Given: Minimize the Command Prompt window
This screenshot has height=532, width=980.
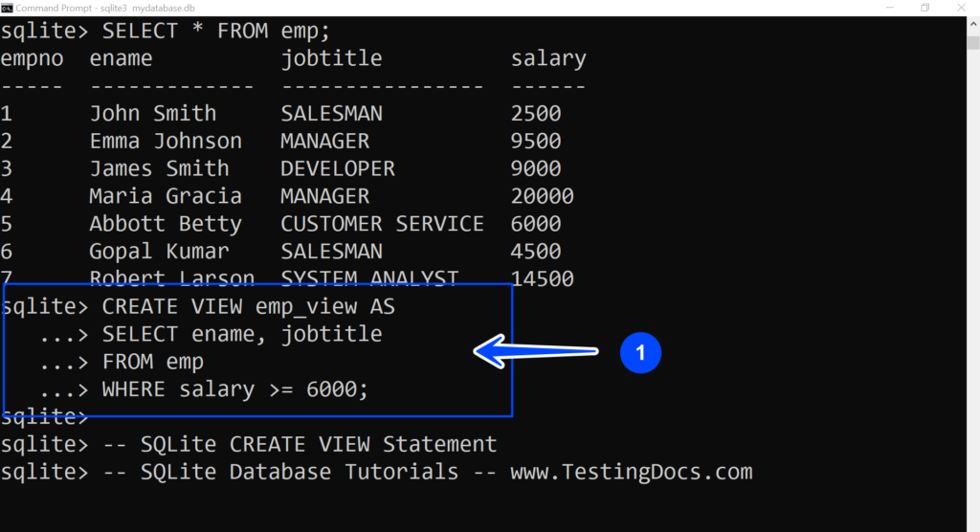Looking at the screenshot, I should pyautogui.click(x=890, y=8).
